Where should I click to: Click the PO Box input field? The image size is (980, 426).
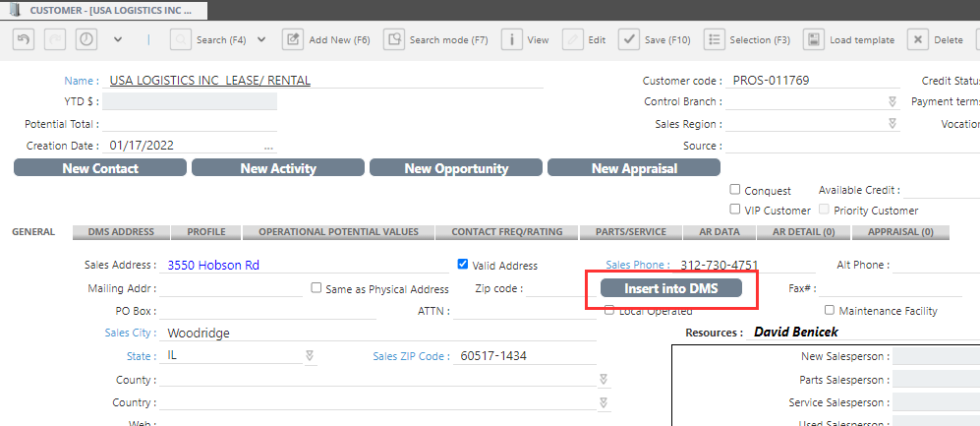(x=267, y=311)
